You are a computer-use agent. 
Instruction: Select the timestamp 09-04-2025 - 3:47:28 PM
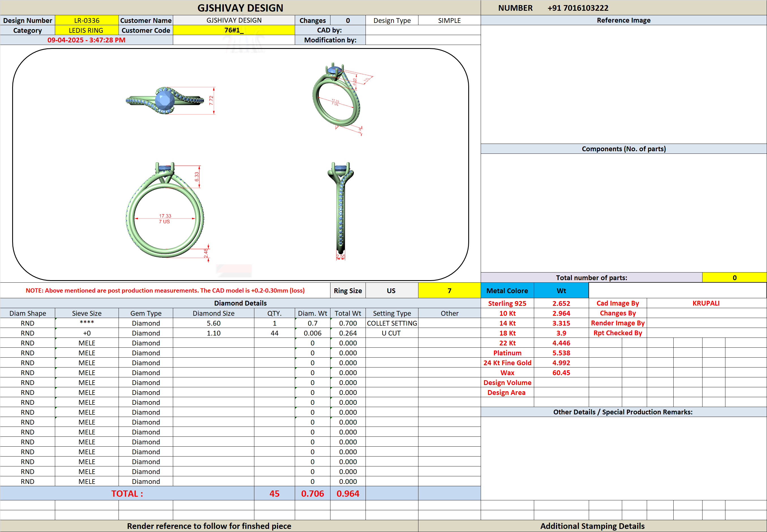point(86,40)
